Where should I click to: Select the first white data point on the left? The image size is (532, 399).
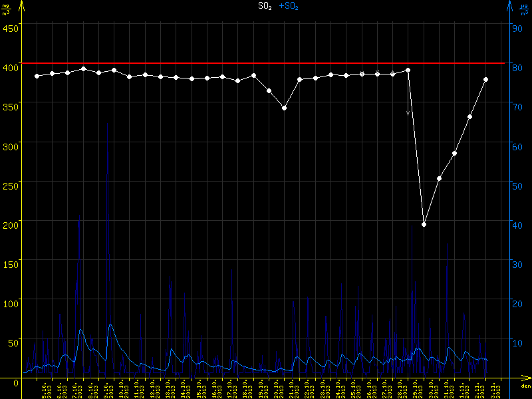click(37, 76)
